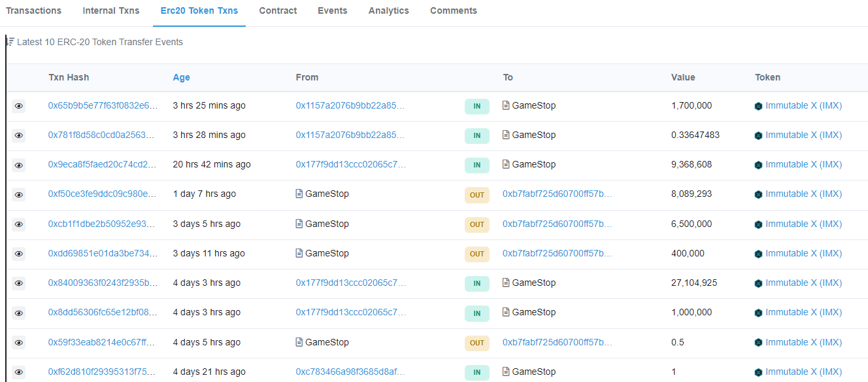Toggle the eye icon on the 0x9eca8f5faed transaction row
Image resolution: width=868 pixels, height=382 pixels.
tap(19, 165)
